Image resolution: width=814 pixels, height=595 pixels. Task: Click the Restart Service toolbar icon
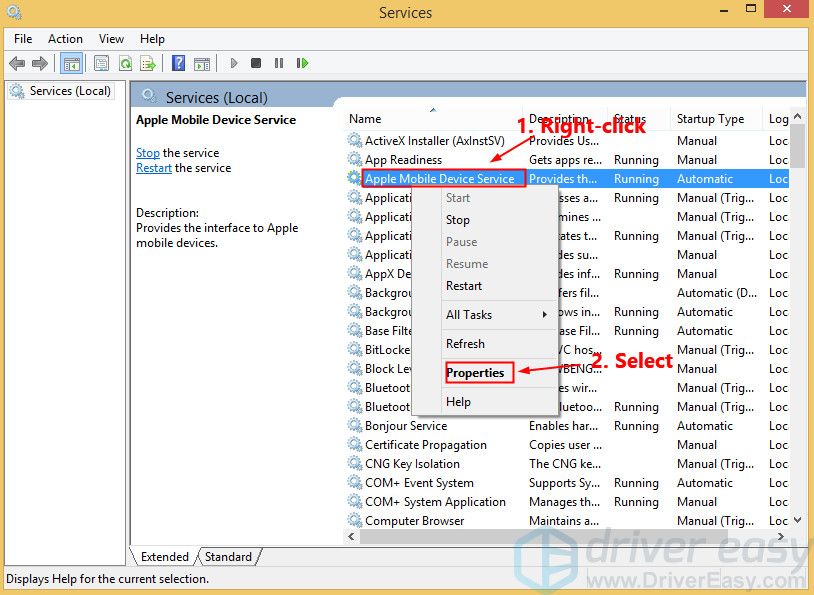point(302,63)
